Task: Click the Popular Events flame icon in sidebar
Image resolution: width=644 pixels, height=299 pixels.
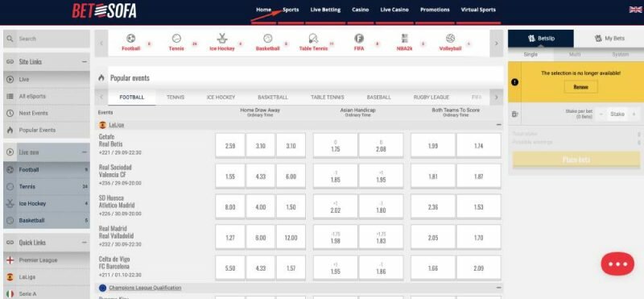Action: tap(10, 130)
